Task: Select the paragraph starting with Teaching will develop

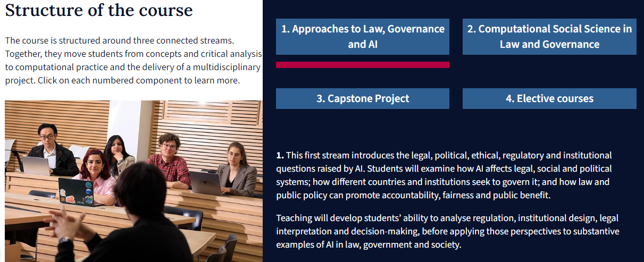Action: (x=447, y=232)
